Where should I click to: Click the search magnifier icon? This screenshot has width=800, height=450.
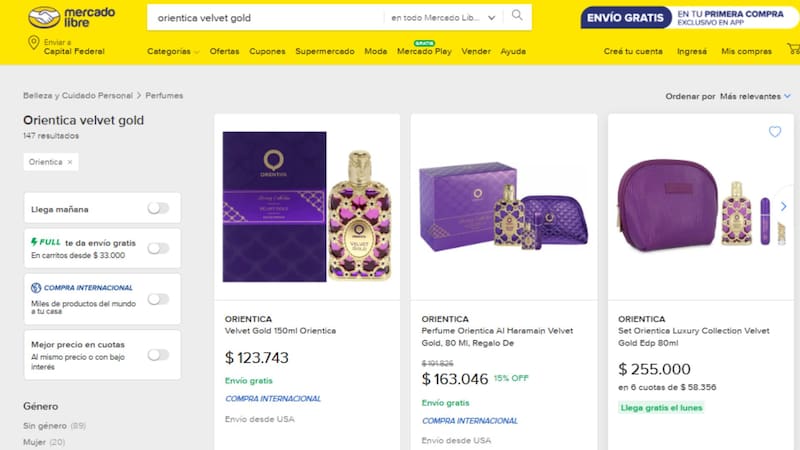point(517,17)
